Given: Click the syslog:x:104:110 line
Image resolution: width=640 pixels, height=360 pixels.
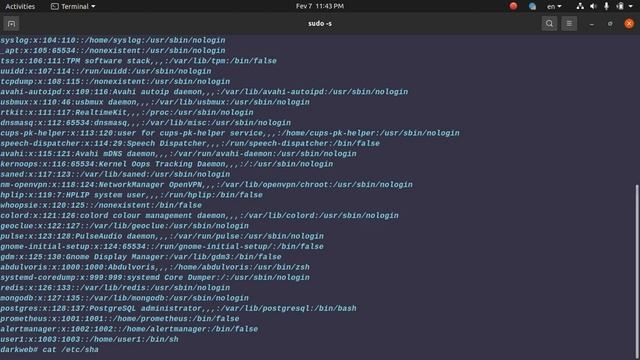Looking at the screenshot, I should click(x=113, y=40).
